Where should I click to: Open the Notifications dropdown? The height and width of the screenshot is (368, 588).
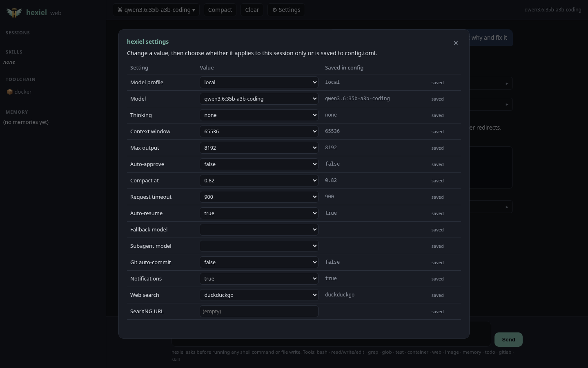pyautogui.click(x=259, y=278)
